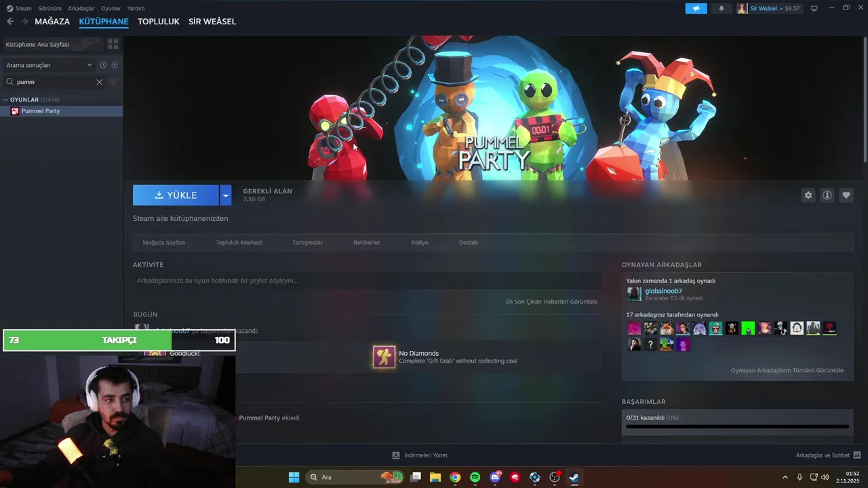Screen dimensions: 868x488
Task: Click the Big Picture mode monitor icon
Action: tap(814, 8)
